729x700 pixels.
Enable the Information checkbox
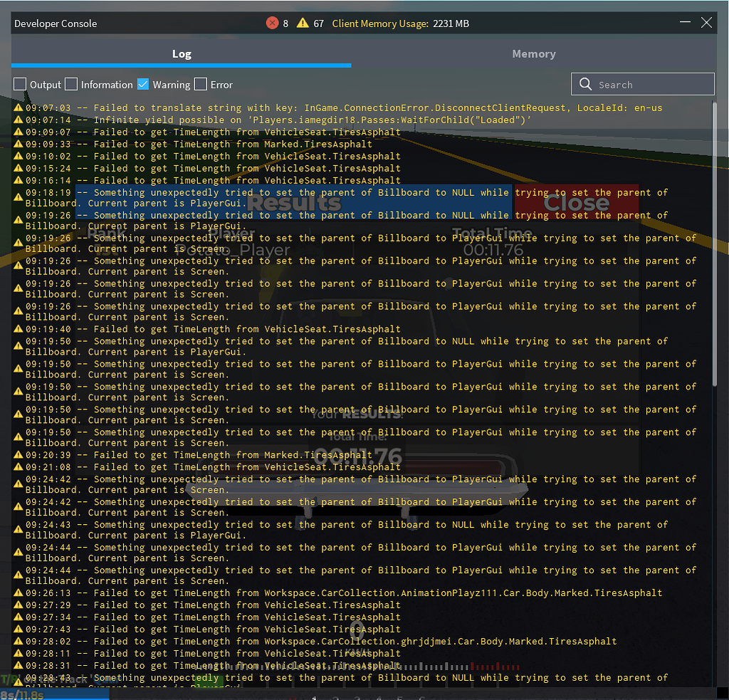coord(70,83)
